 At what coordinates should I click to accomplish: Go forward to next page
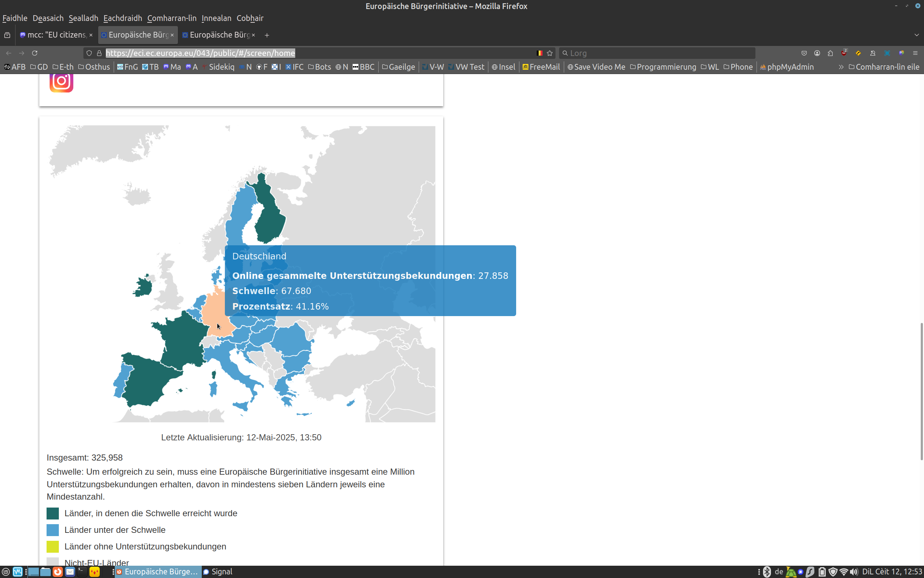(22, 53)
